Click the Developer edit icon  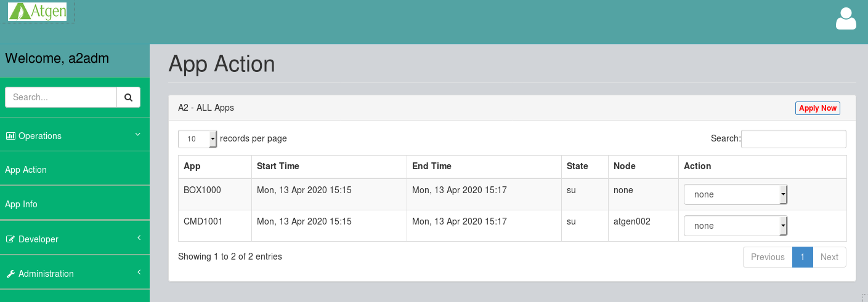(10, 239)
